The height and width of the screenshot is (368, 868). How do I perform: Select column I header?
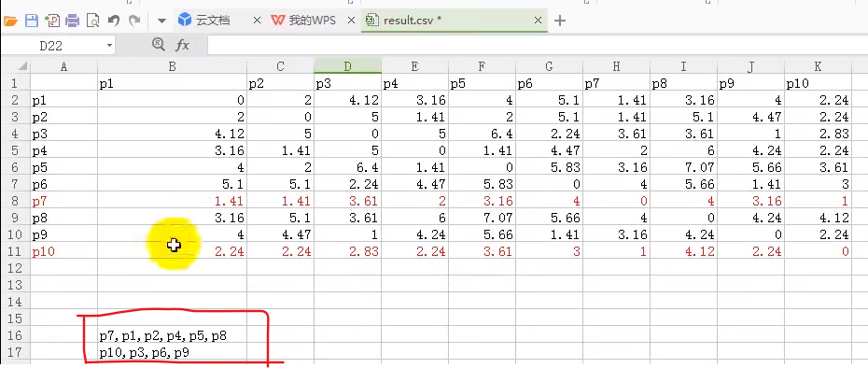683,66
